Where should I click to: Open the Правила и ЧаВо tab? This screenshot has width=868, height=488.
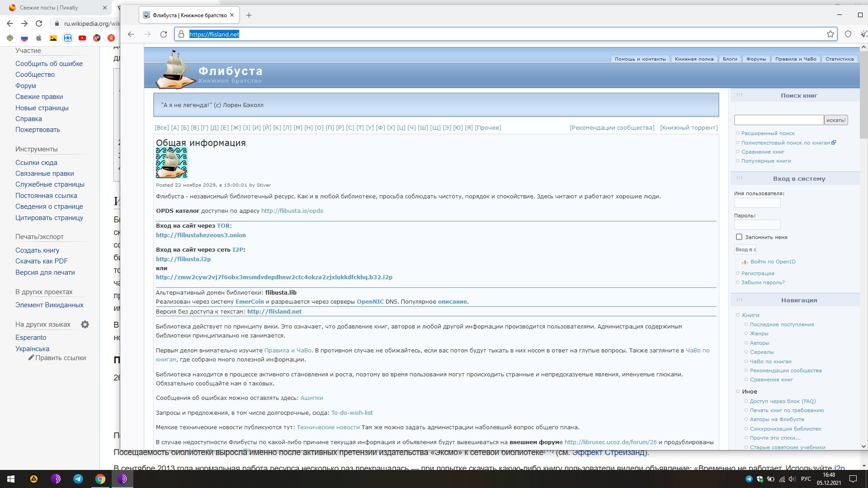click(x=796, y=59)
